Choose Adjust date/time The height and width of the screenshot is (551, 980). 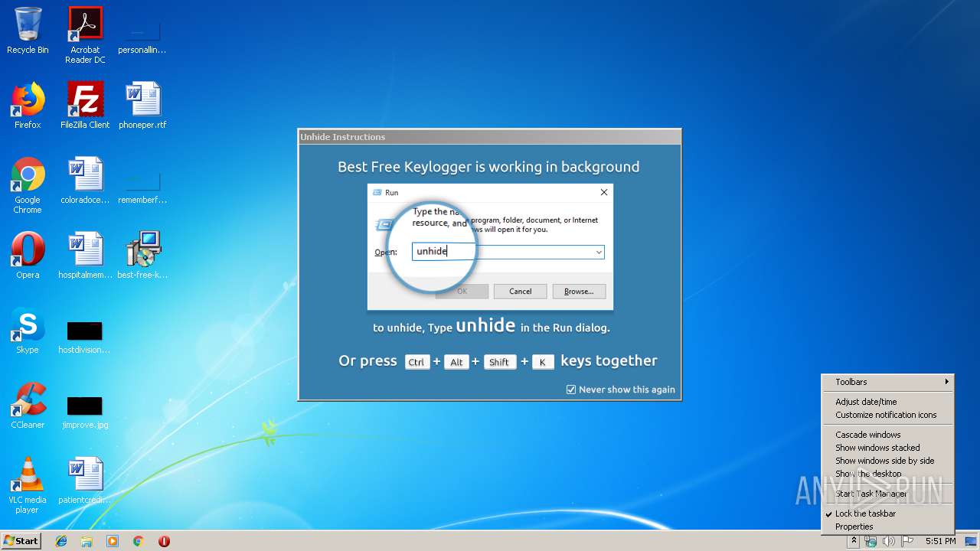[x=888, y=402]
